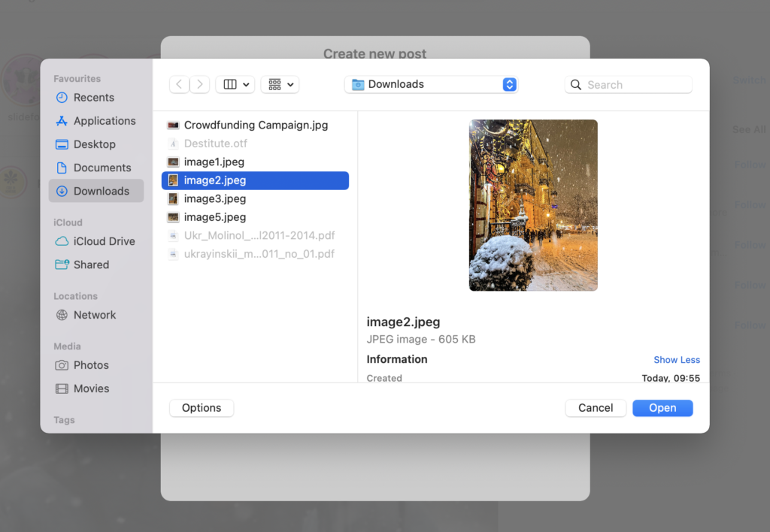Screen dimensions: 770x532
Task: Open iCloud Drive in the sidebar
Action: [x=96, y=241]
